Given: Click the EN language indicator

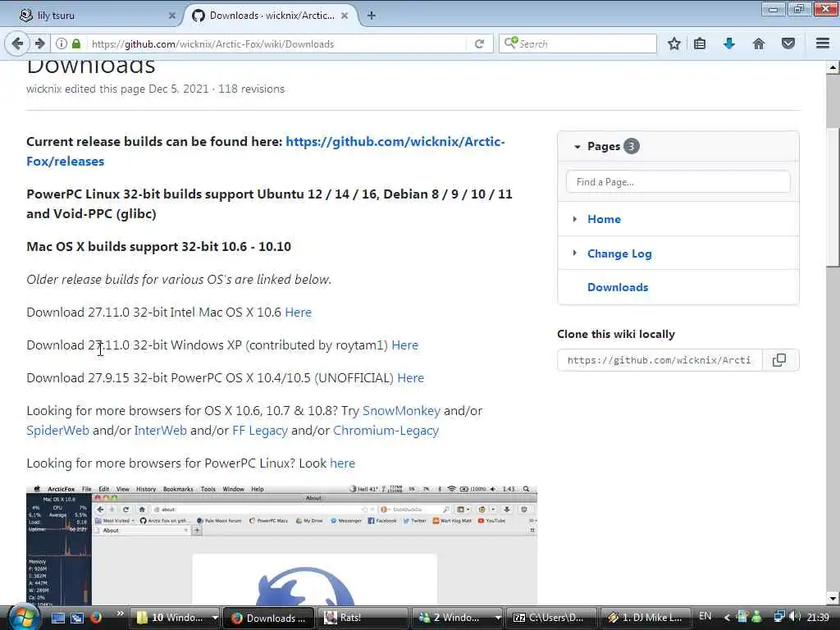Looking at the screenshot, I should click(x=705, y=617).
